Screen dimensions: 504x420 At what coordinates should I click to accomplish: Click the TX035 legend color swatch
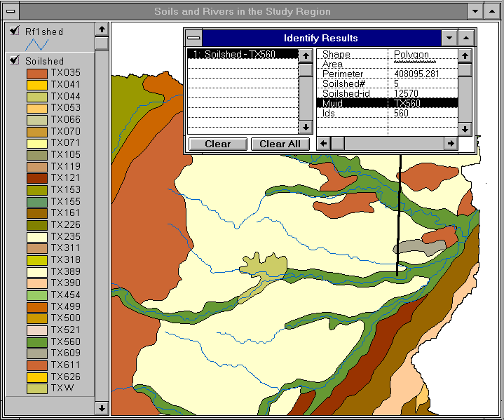36,72
